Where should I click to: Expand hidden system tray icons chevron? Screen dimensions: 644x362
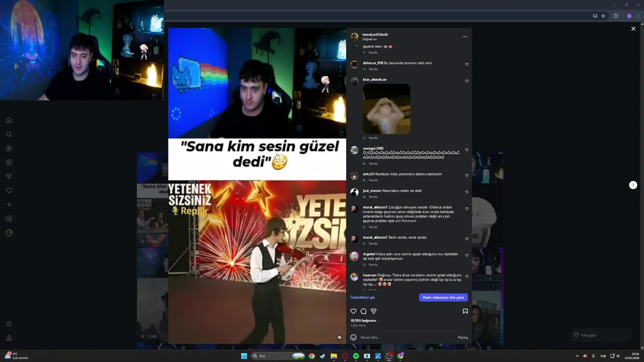(577, 356)
